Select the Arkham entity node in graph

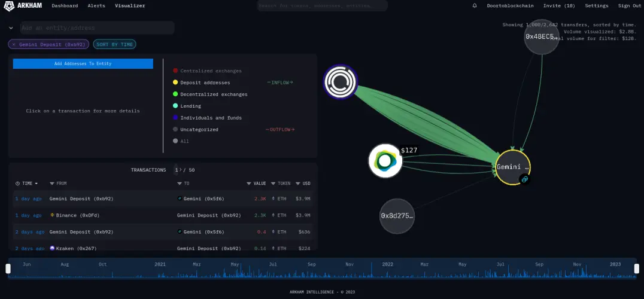[x=340, y=82]
